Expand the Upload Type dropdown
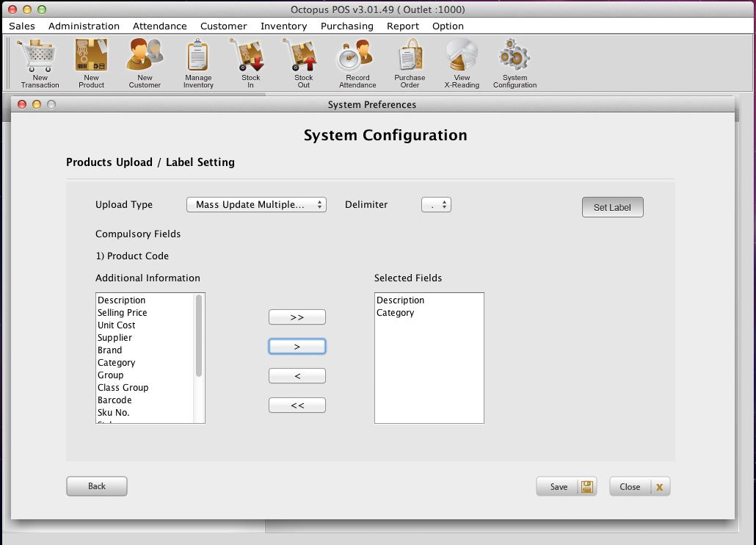 [x=256, y=205]
